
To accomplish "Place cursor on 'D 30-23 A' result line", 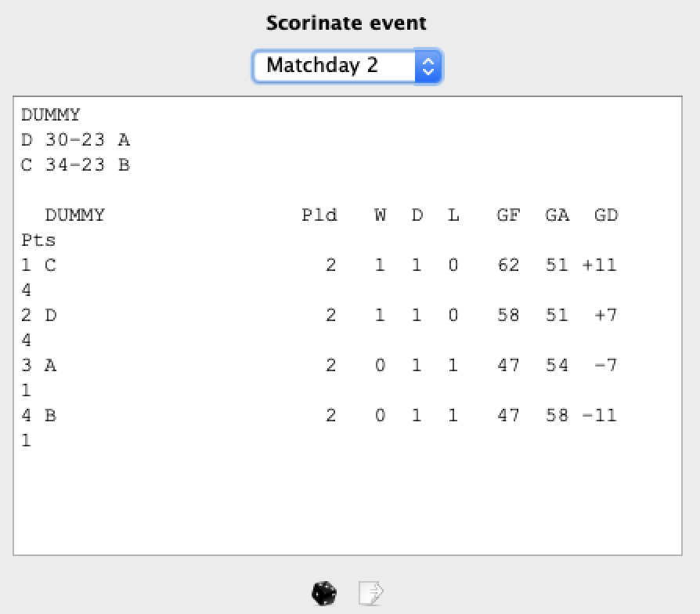I will pyautogui.click(x=75, y=140).
